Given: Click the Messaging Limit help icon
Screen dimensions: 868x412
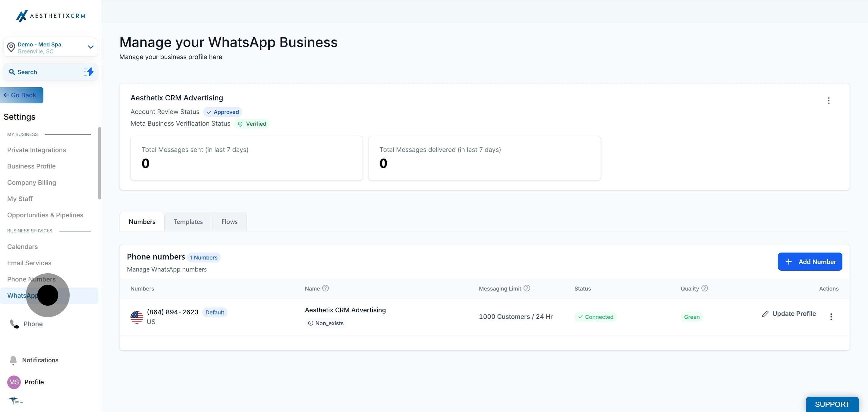Looking at the screenshot, I should (x=527, y=288).
